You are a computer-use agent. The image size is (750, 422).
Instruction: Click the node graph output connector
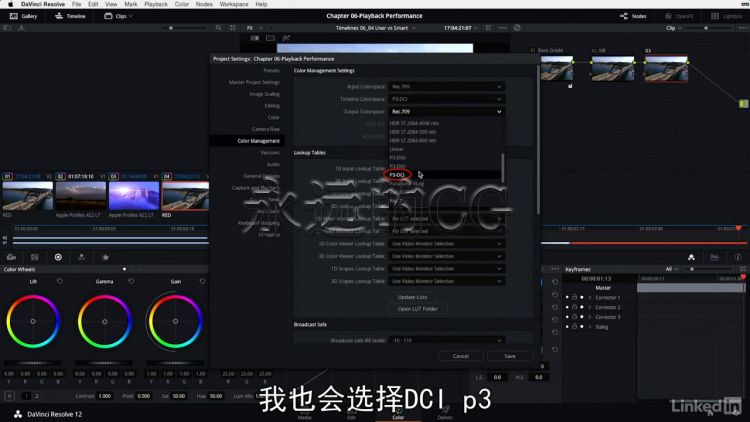(743, 103)
